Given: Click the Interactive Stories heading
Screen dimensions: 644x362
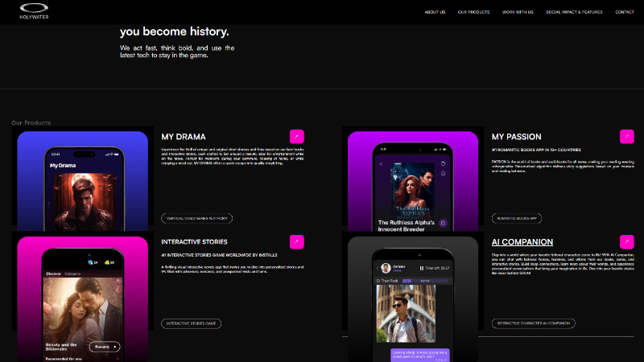Looking at the screenshot, I should click(x=194, y=242).
